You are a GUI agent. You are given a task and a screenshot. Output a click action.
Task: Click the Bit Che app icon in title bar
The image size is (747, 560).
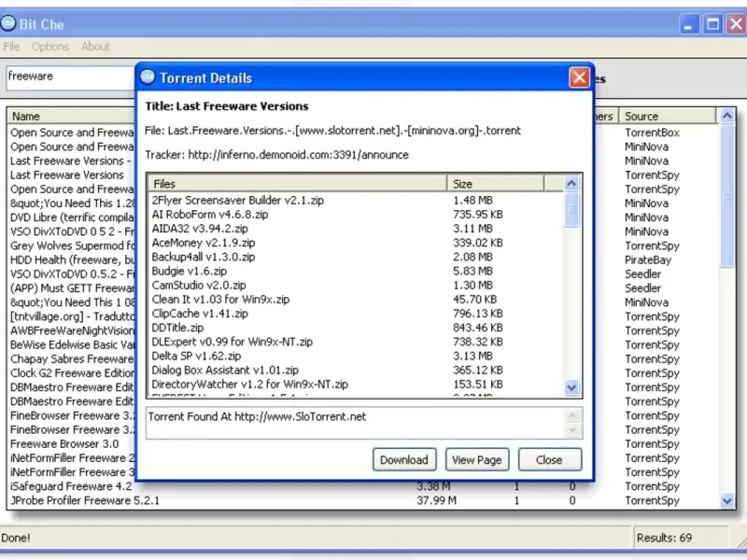coord(7,23)
